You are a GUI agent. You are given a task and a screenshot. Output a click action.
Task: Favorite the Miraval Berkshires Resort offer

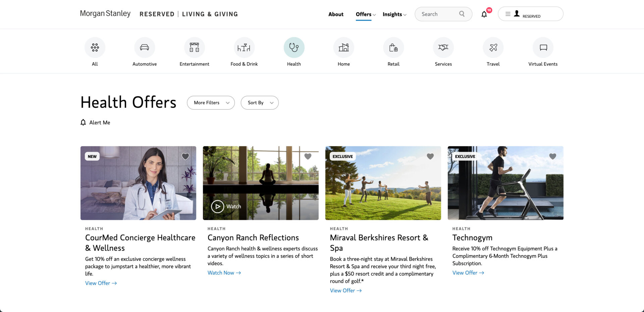pos(430,156)
